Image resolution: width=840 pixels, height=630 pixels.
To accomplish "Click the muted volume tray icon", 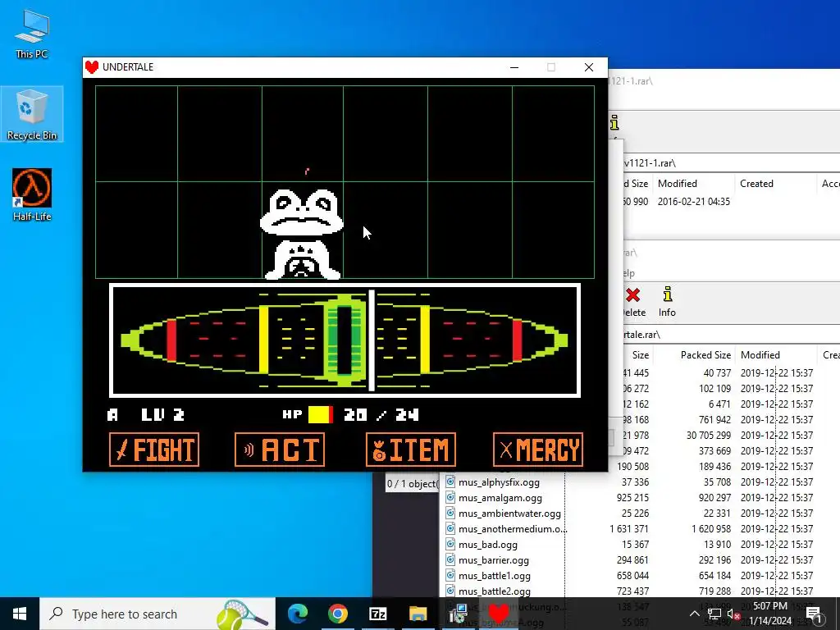I will [733, 614].
